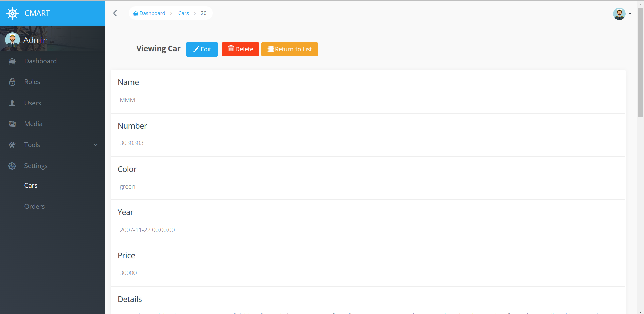Select Cars in the sidebar menu
644x314 pixels.
31,185
